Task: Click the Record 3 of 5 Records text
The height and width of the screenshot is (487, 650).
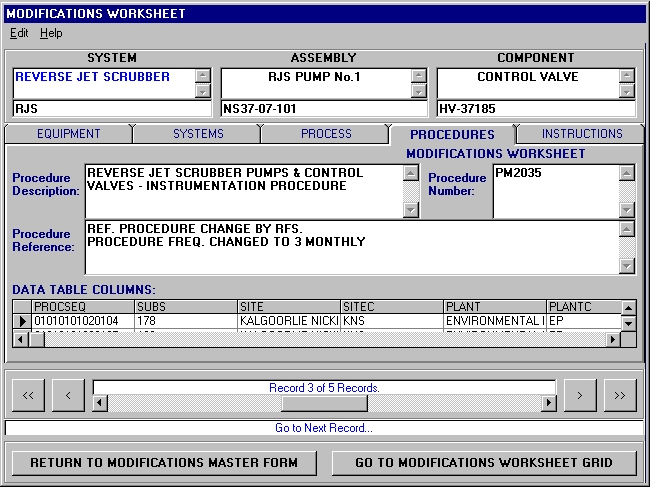Action: (x=324, y=388)
